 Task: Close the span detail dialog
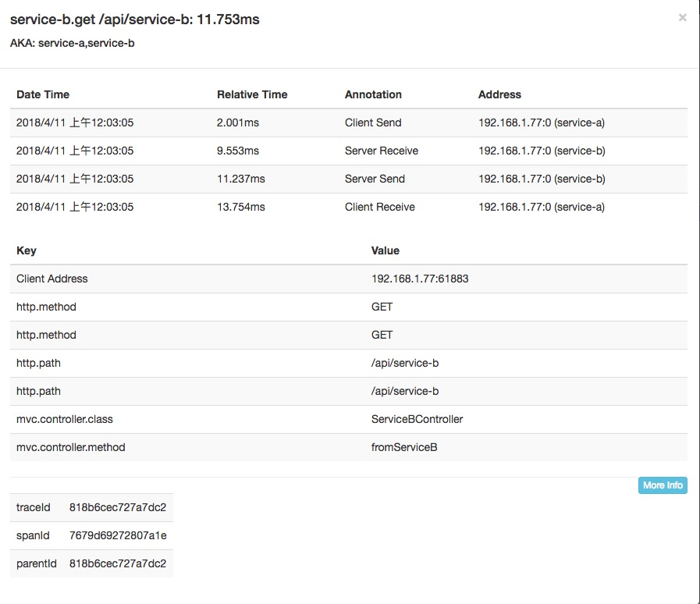pyautogui.click(x=682, y=17)
